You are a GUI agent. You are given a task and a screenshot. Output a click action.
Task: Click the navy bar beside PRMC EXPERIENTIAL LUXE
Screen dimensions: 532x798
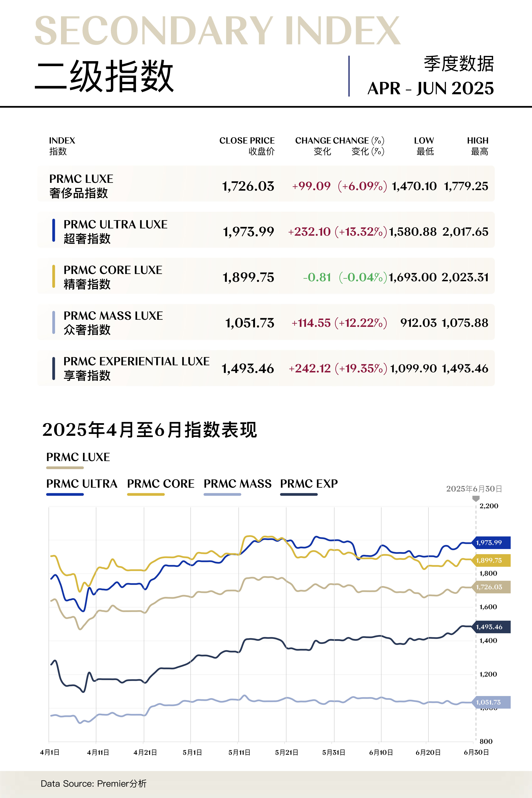(x=54, y=368)
